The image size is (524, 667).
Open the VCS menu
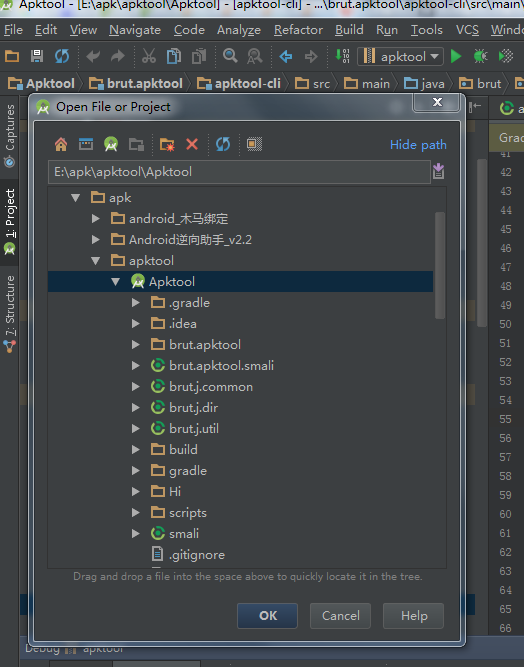point(467,30)
